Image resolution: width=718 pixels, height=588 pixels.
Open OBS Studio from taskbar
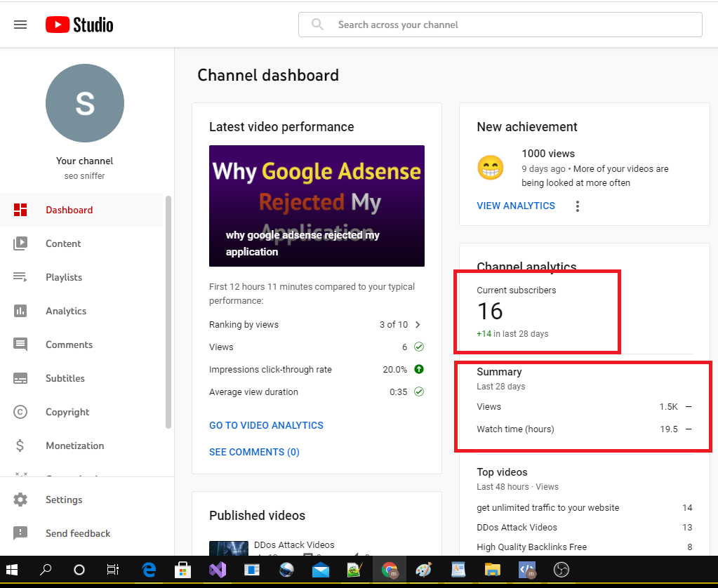(561, 570)
